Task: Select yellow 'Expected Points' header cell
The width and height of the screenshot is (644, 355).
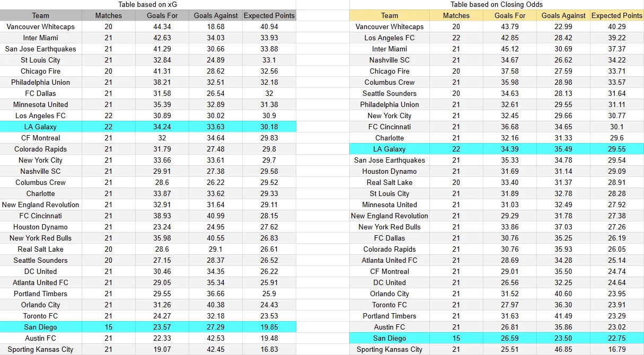Action: (617, 15)
